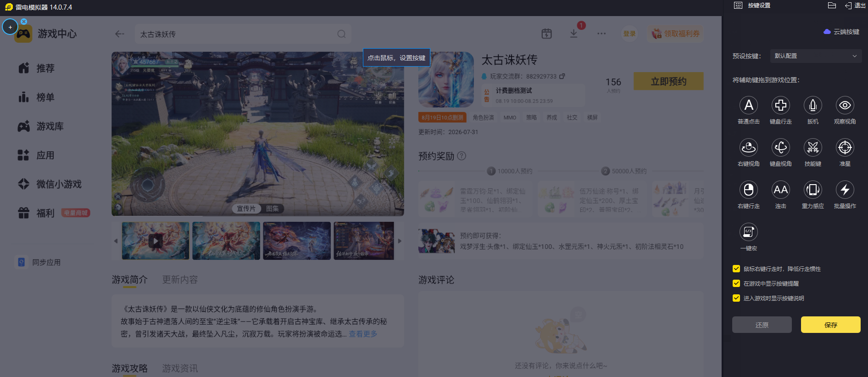Screen dimensions: 868x377
Task: Expand the 预设按键 默认配置 dropdown
Action: pos(816,56)
